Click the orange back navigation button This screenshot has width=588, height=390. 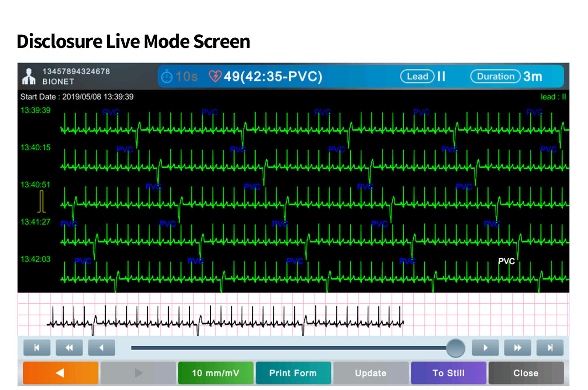[x=60, y=373]
